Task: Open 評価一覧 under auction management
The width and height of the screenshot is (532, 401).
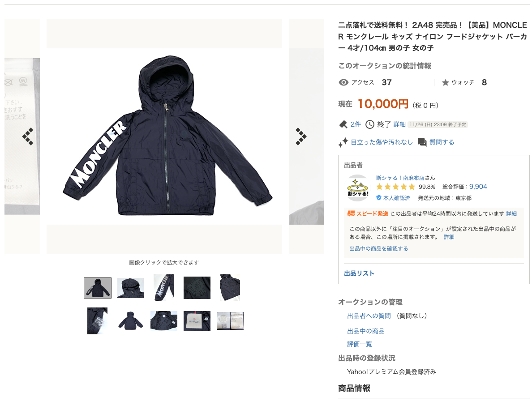Action: [x=359, y=344]
